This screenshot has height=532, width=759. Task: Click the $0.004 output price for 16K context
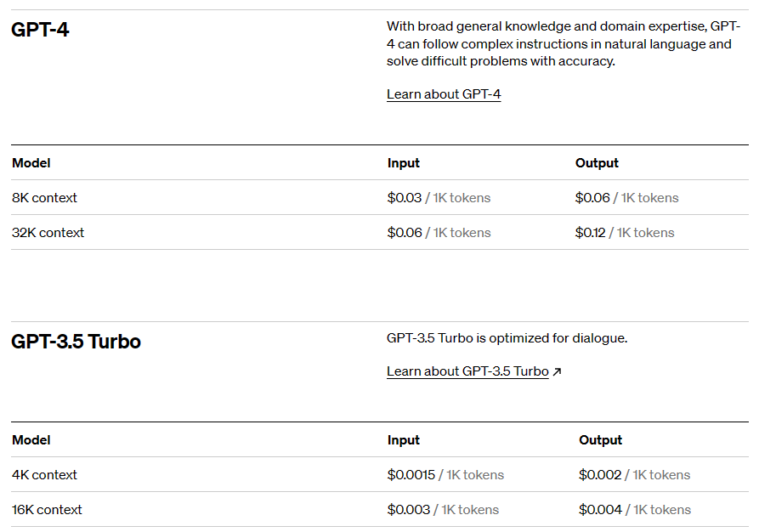pos(600,510)
